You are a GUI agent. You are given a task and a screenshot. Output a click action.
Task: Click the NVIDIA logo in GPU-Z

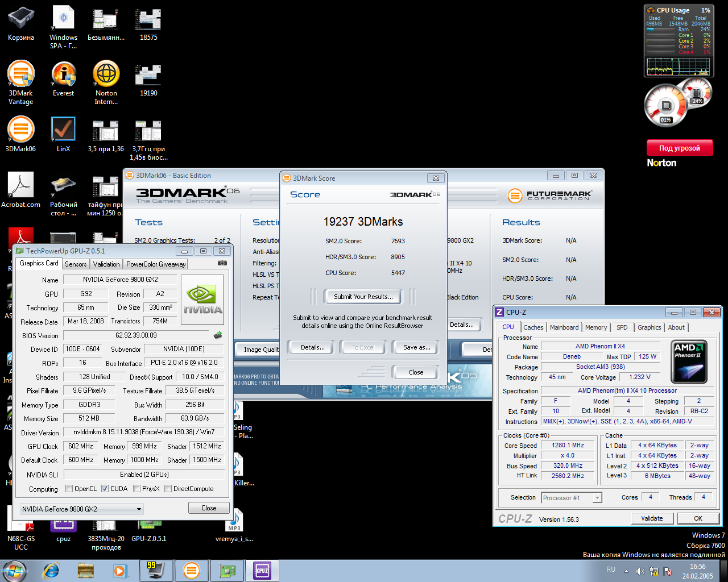pyautogui.click(x=202, y=300)
